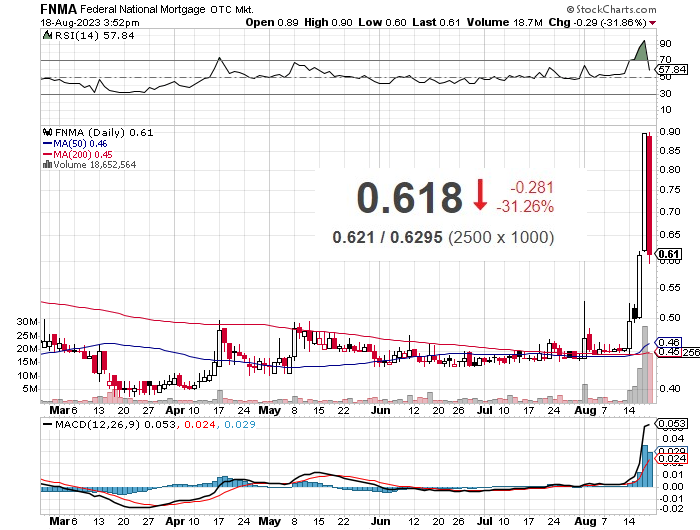Click the MA(50) 0.46 legend label
700x530 pixels.
80,144
